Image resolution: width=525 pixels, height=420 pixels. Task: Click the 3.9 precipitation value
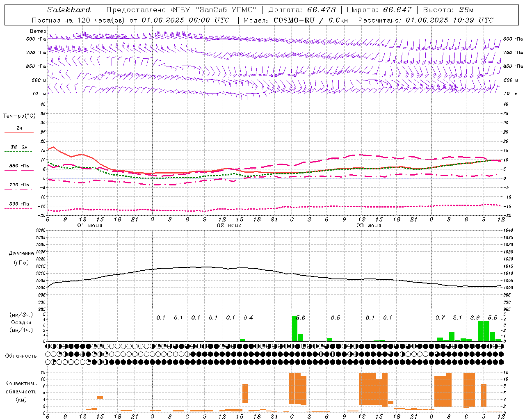pyautogui.click(x=475, y=317)
